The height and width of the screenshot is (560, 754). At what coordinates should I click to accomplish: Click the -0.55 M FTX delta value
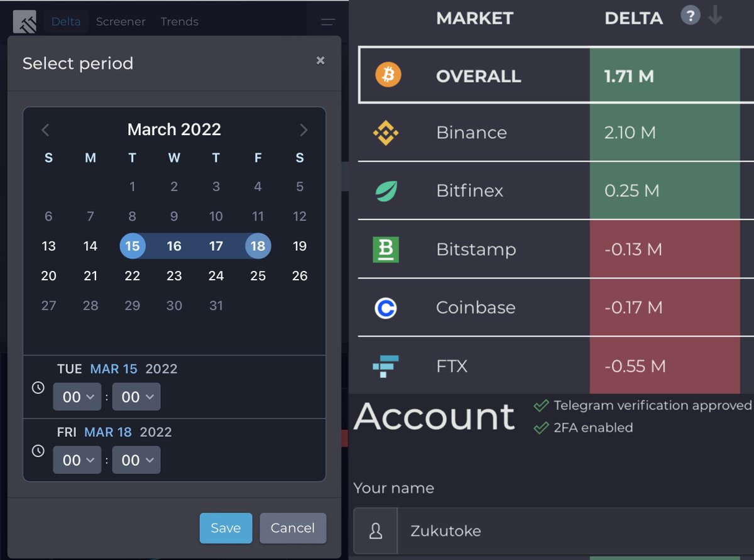[x=635, y=366]
